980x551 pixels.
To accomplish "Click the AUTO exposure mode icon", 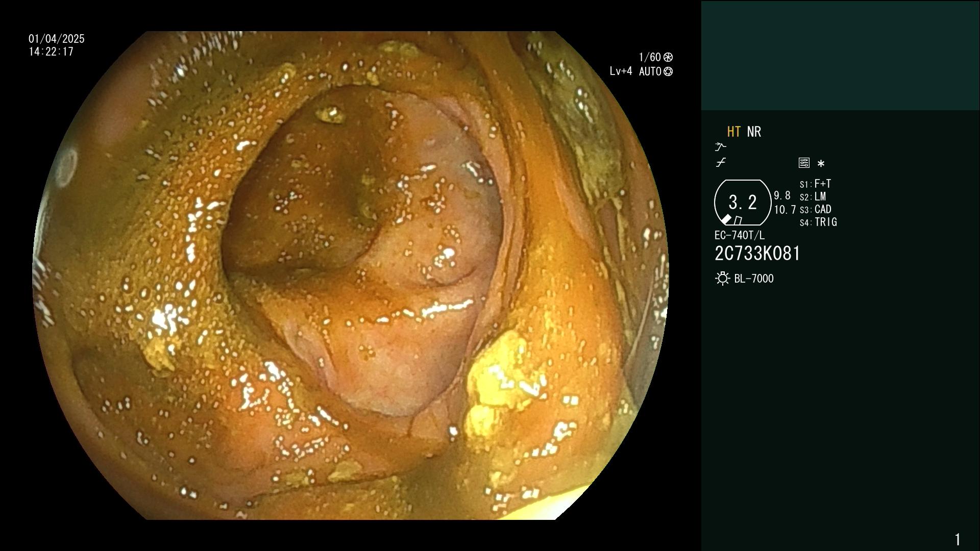I will [x=668, y=71].
